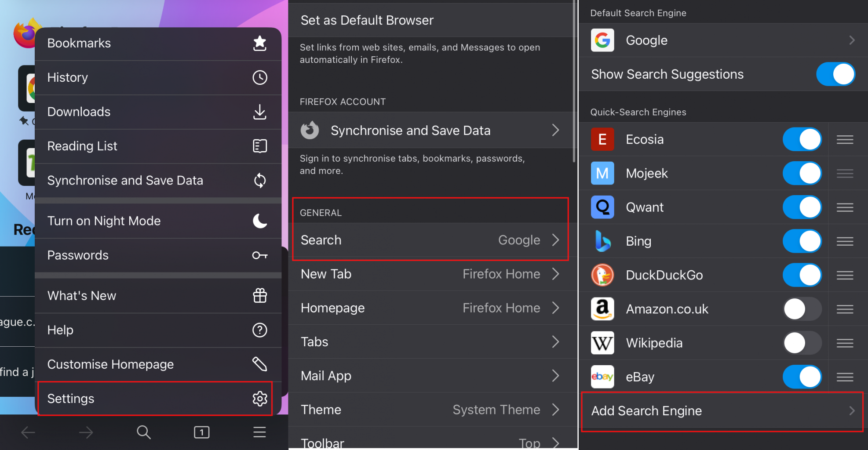Disable the DuckDuckGo quick-search toggle
The width and height of the screenshot is (868, 450).
point(802,275)
